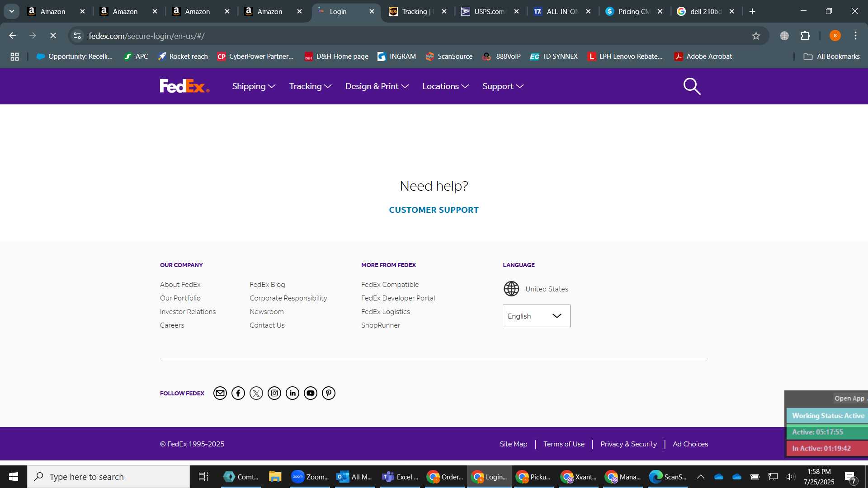Open the notifications action center
The height and width of the screenshot is (488, 868).
point(850,477)
